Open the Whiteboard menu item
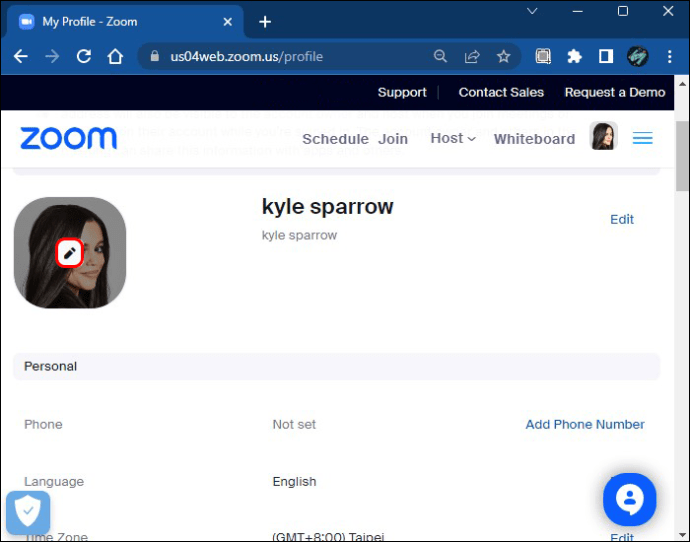The width and height of the screenshot is (690, 542). click(534, 139)
